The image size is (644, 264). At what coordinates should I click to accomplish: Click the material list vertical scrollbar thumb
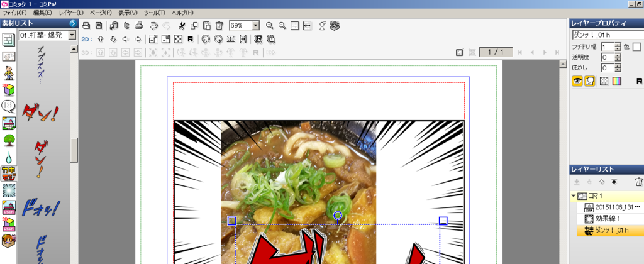(x=74, y=150)
